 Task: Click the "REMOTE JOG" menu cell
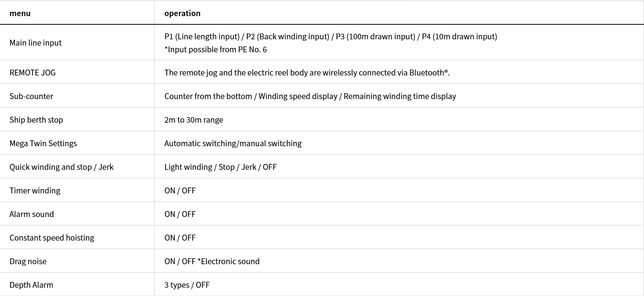coord(33,73)
